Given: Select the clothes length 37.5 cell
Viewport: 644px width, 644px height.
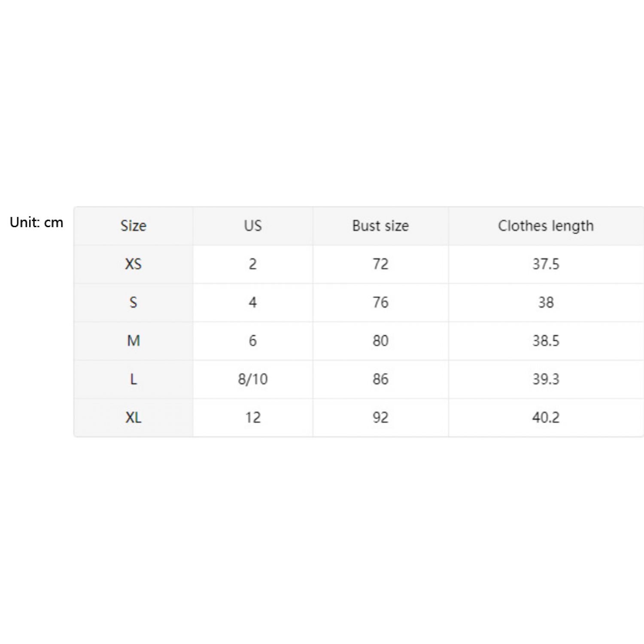Looking at the screenshot, I should (x=546, y=264).
